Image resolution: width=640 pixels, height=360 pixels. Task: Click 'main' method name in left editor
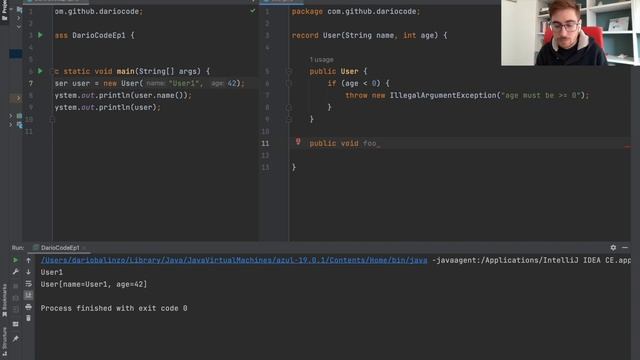pos(125,71)
